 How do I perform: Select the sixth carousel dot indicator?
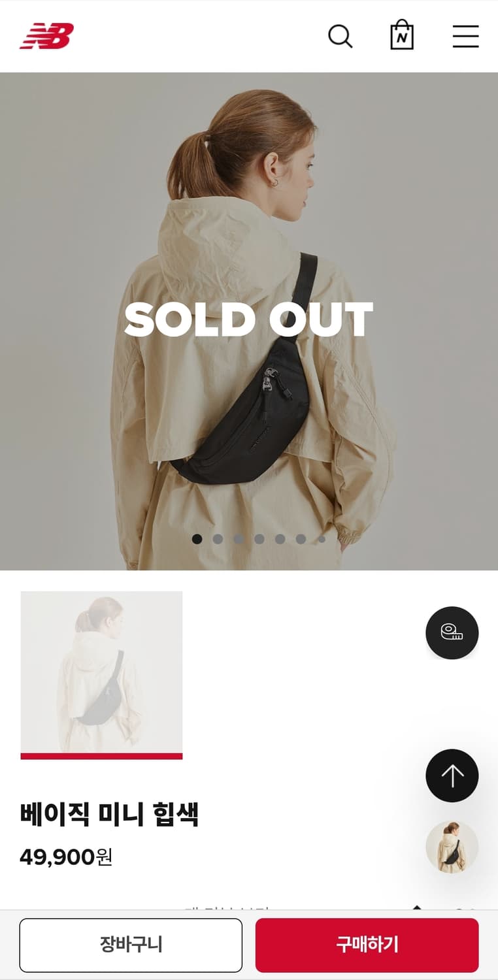301,539
